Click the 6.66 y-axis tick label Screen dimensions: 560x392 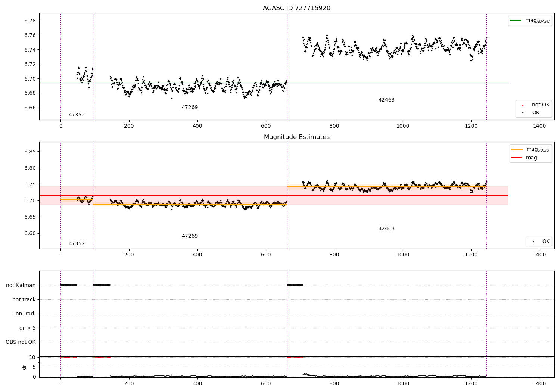(x=30, y=108)
